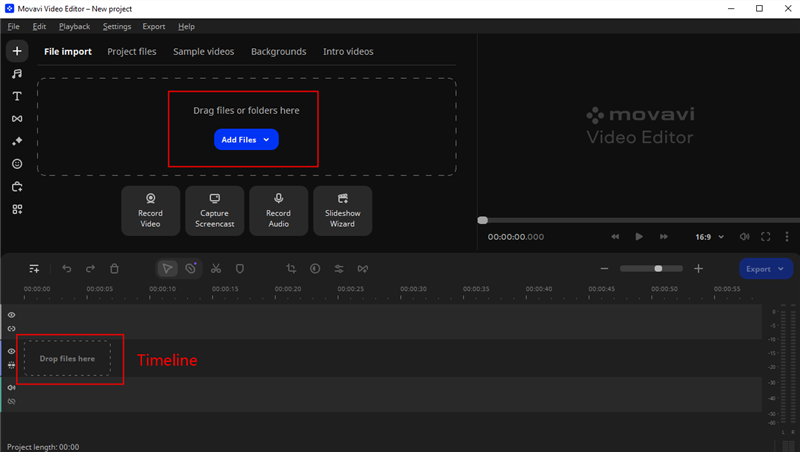Switch to the Sample videos tab

point(204,52)
